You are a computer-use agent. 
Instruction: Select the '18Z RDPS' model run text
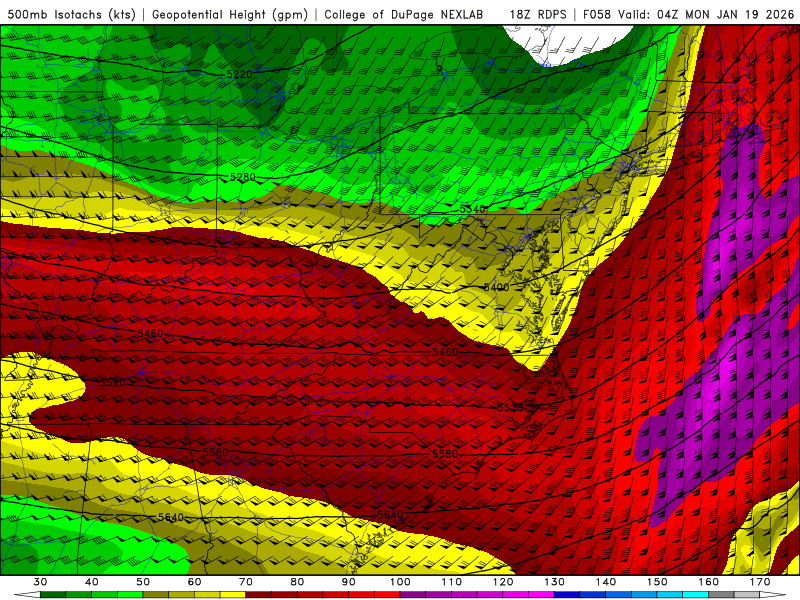click(x=538, y=14)
